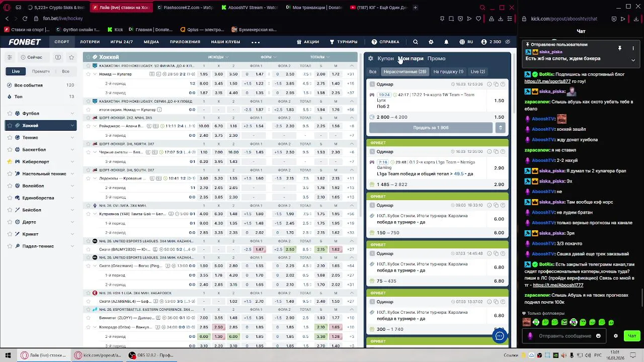Select odds 1.95 for Номад win
644x362 pixels.
(x=204, y=74)
